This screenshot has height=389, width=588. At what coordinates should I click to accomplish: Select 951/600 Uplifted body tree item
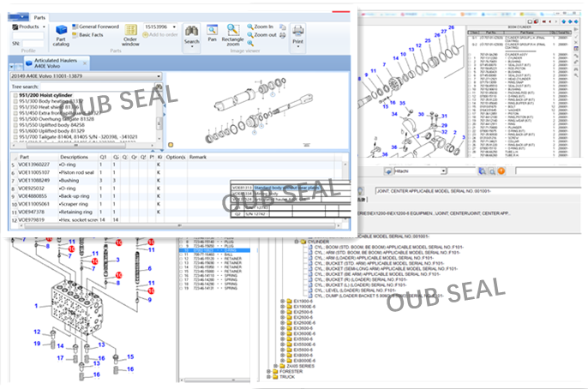tap(53, 130)
